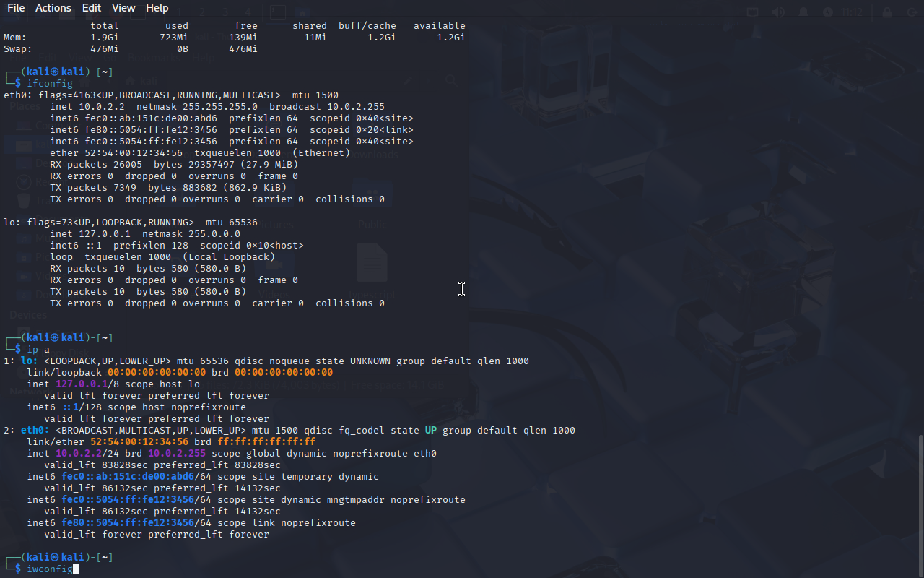
Task: Click '(Ethernet)' in the ether line
Action: point(321,153)
